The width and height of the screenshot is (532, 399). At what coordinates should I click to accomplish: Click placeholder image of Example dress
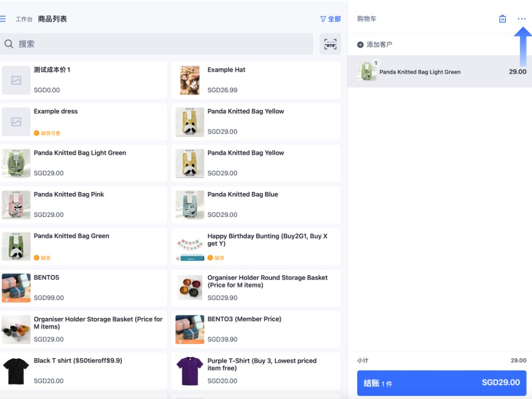pos(16,122)
